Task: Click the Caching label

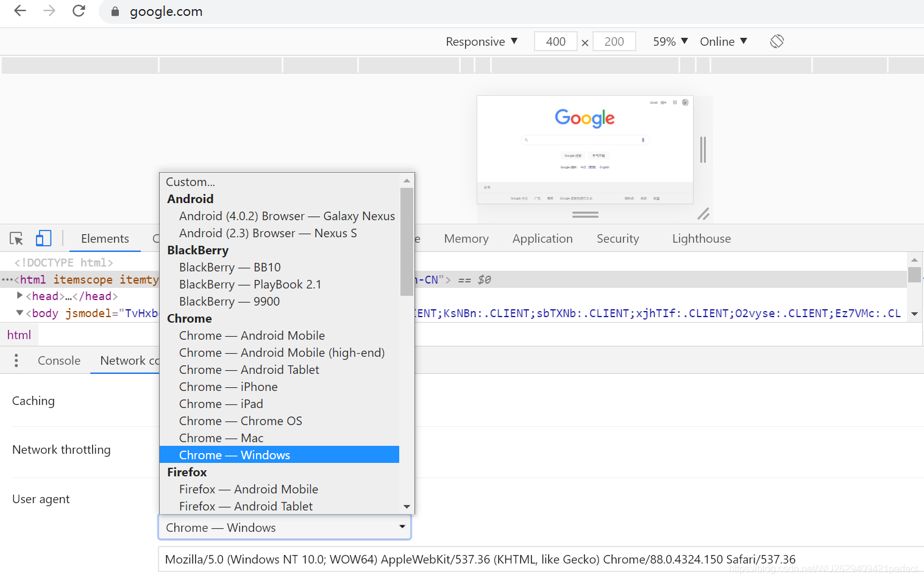Action: 34,401
